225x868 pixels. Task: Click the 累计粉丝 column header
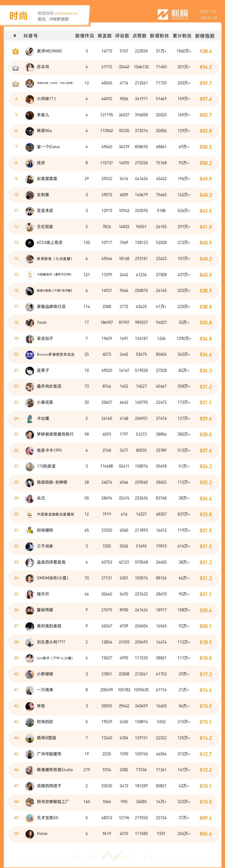click(x=182, y=36)
